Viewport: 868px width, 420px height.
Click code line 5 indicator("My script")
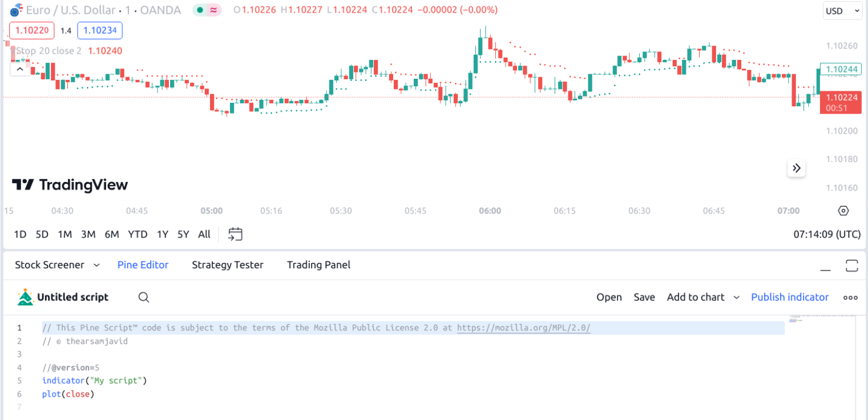[x=95, y=381]
